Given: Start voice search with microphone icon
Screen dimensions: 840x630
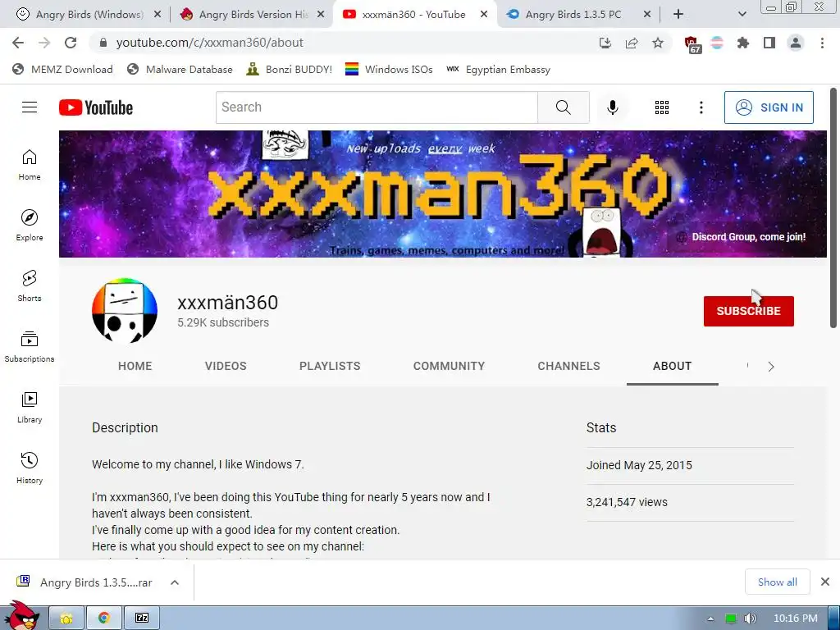Looking at the screenshot, I should (612, 107).
